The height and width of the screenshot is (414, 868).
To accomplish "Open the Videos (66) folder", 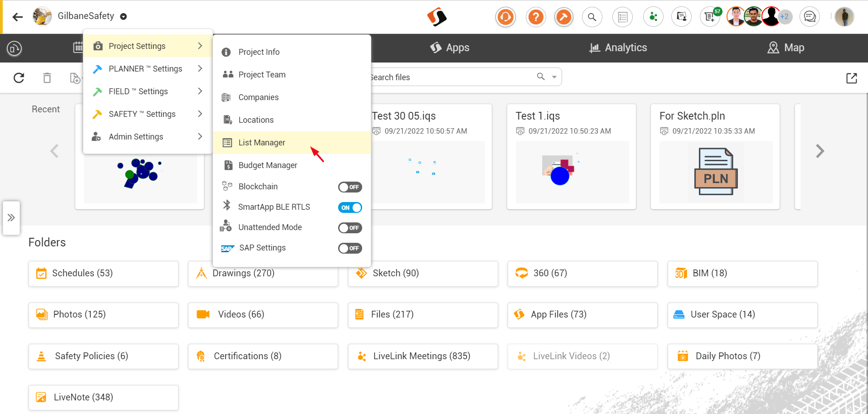I will [x=263, y=315].
